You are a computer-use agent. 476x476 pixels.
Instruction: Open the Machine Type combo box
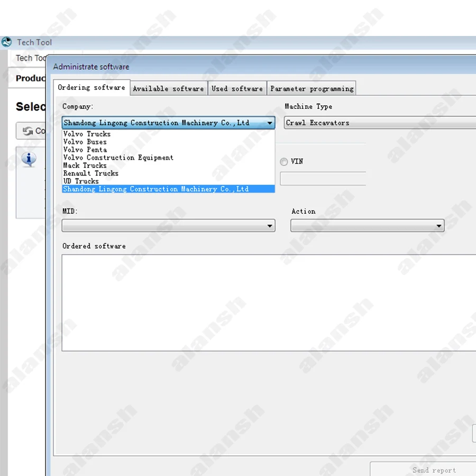[380, 123]
